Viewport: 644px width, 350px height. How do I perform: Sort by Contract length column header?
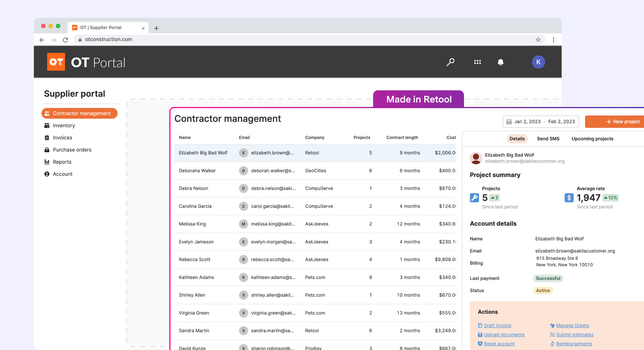coord(402,138)
